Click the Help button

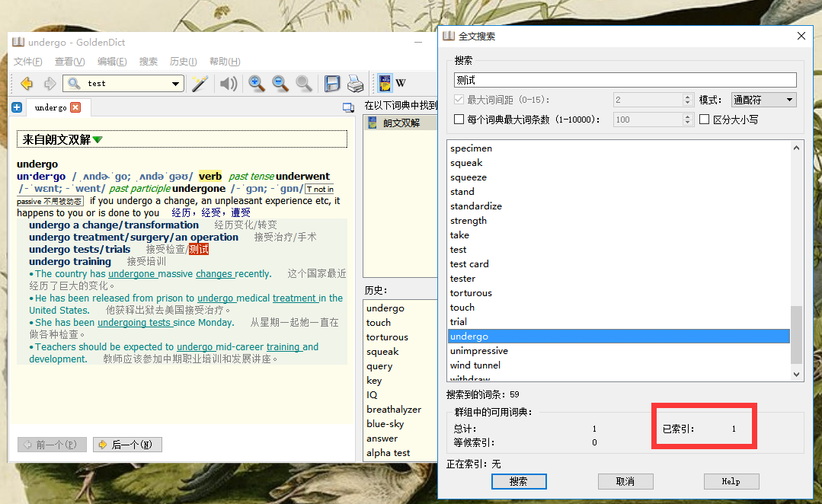(731, 481)
